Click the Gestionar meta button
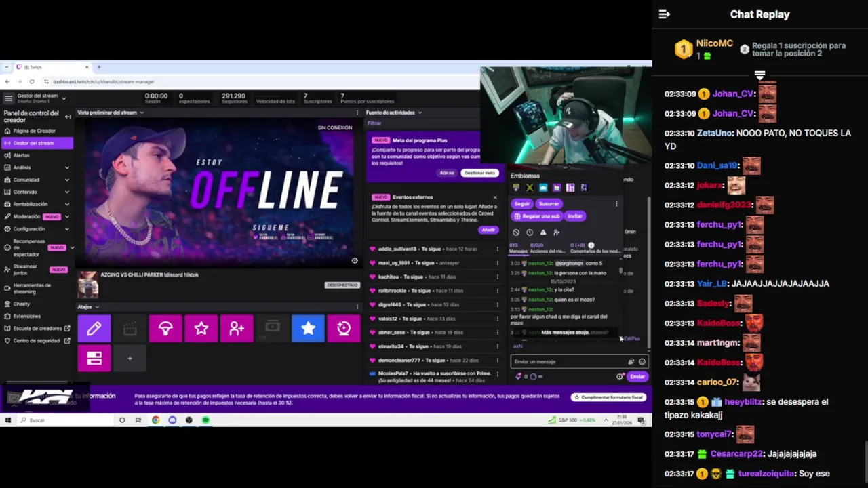The width and height of the screenshot is (868, 488). [479, 173]
